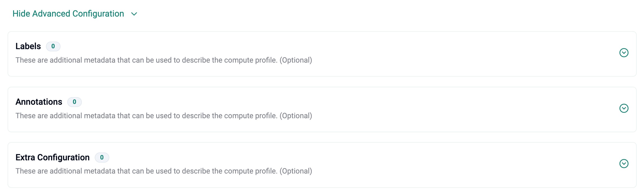Click empty area inside Extra Configuration card

tap(448, 164)
